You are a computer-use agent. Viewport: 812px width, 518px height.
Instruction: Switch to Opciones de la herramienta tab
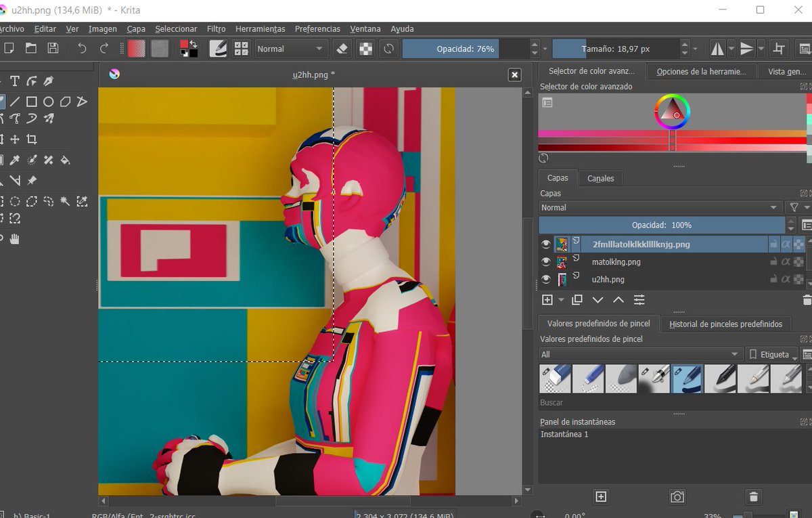coord(701,71)
